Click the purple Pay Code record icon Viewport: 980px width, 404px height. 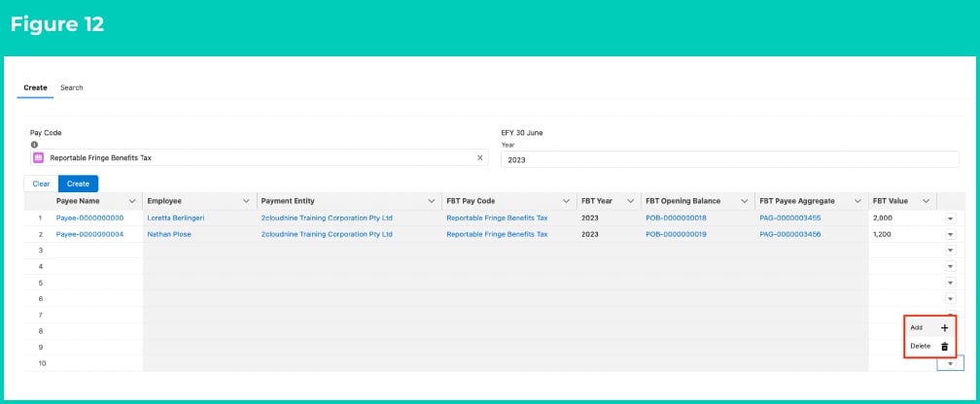[38, 158]
